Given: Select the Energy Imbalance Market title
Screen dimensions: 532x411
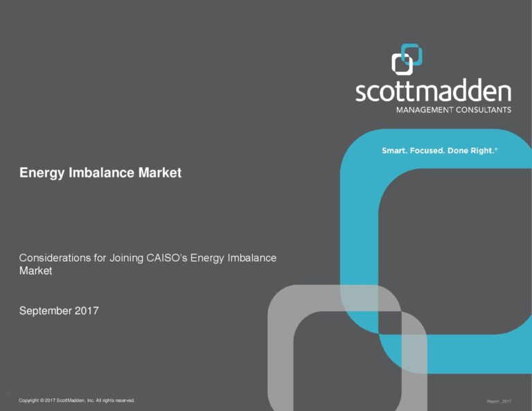Looking at the screenshot, I should (100, 173).
